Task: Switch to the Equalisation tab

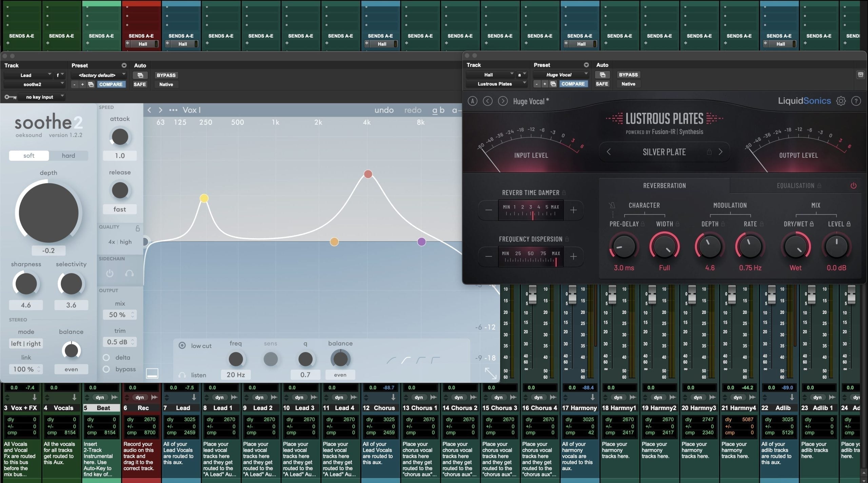Action: (x=796, y=186)
